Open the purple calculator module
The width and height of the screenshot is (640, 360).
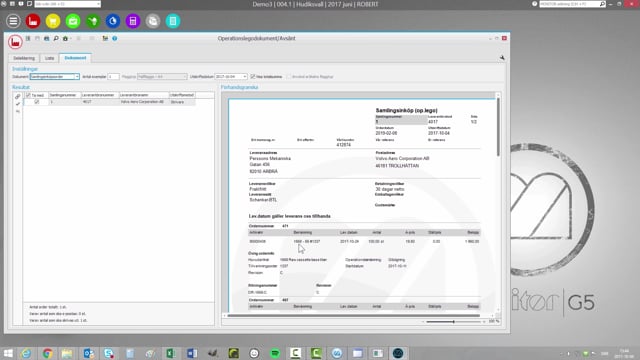(x=133, y=21)
